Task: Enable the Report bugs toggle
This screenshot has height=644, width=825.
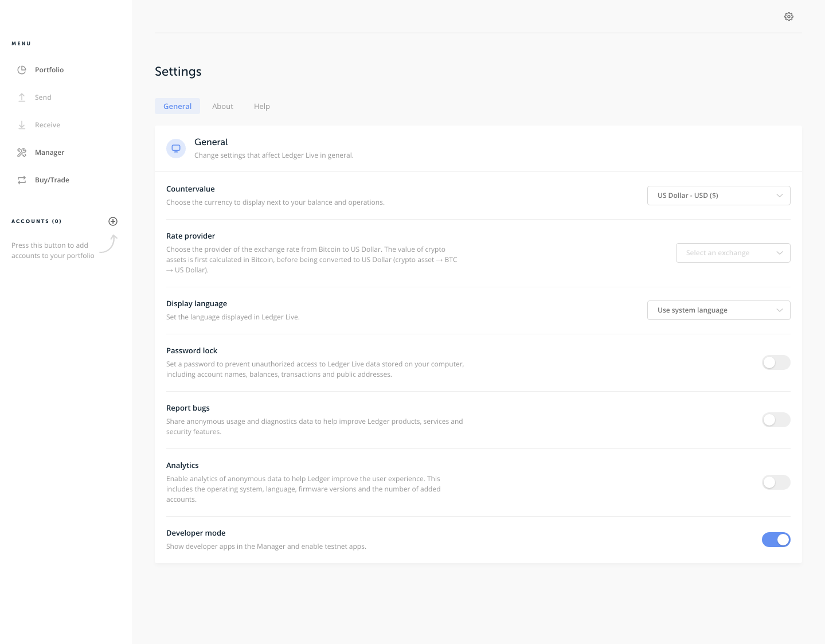Action: [776, 420]
